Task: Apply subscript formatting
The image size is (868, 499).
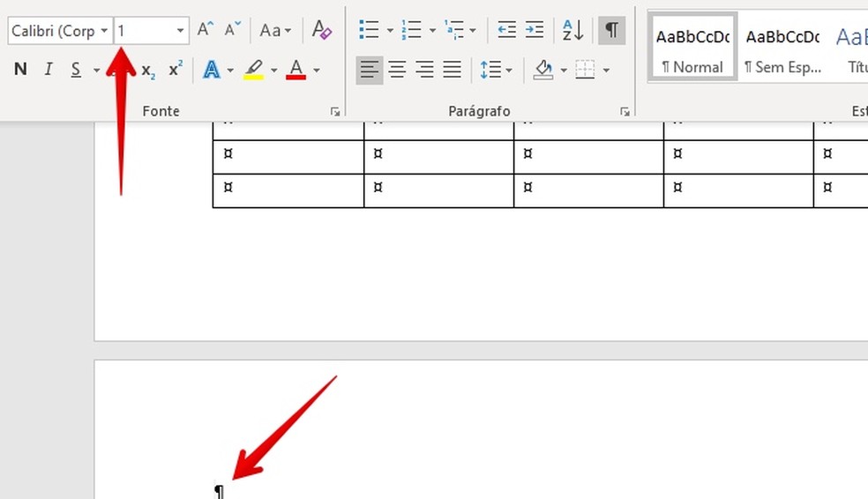Action: tap(148, 71)
